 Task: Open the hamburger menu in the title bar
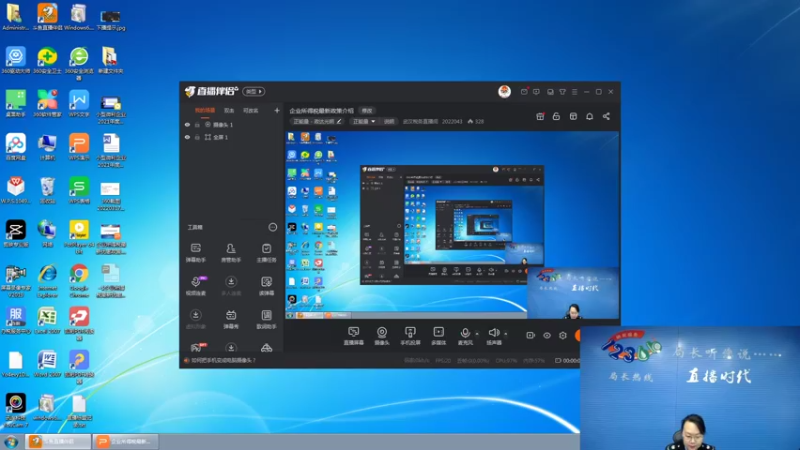point(574,92)
